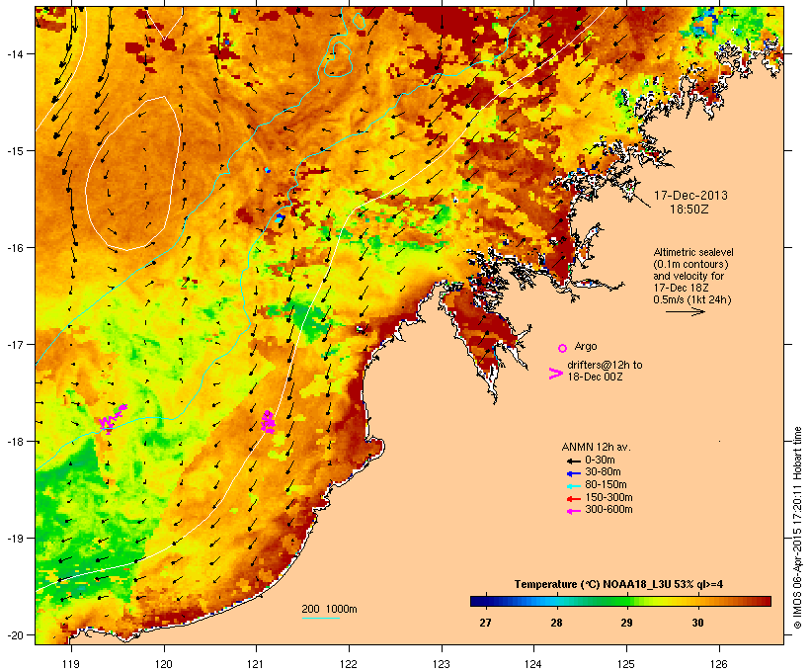Screen dimensions: 810x672
Task: Click the magenta 300-600m legend arrow
Action: [x=574, y=511]
